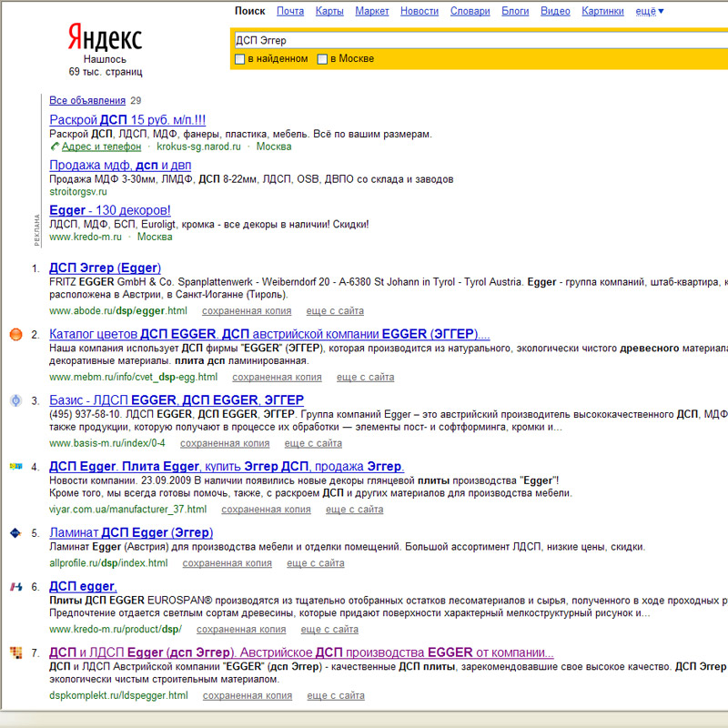Click the '69 тыс. страниц' result count
728x728 pixels.
pyautogui.click(x=106, y=72)
